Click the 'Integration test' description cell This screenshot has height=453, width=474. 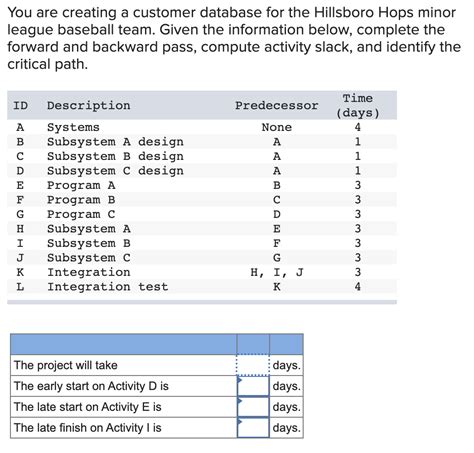point(107,287)
